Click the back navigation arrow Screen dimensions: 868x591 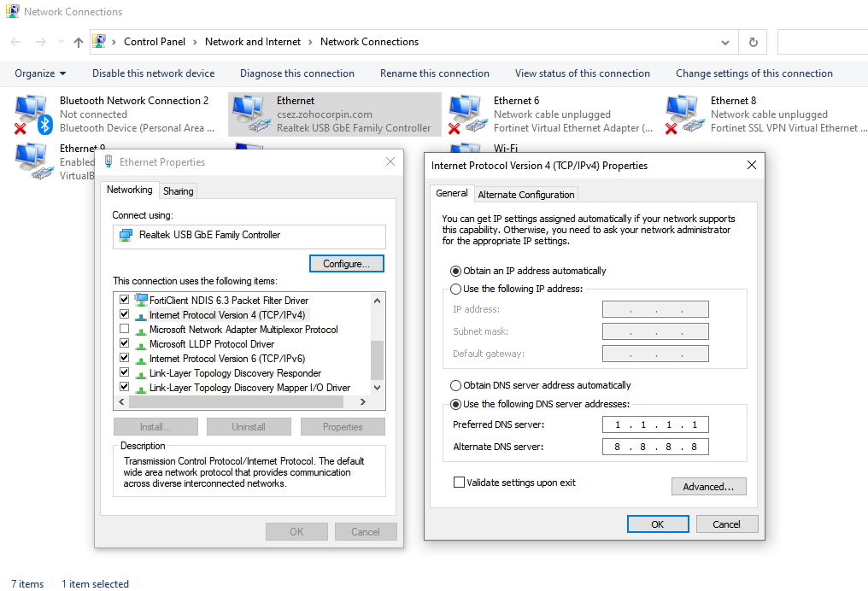(15, 41)
